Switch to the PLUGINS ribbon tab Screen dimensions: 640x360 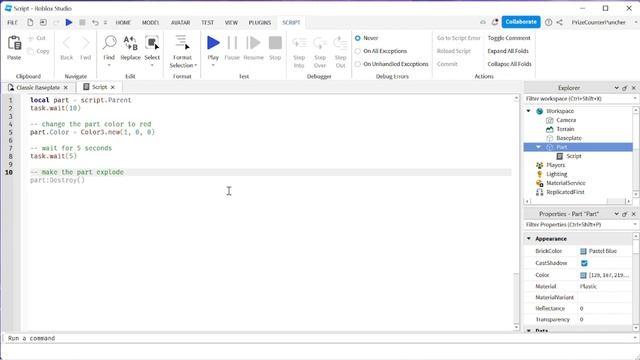tap(260, 22)
